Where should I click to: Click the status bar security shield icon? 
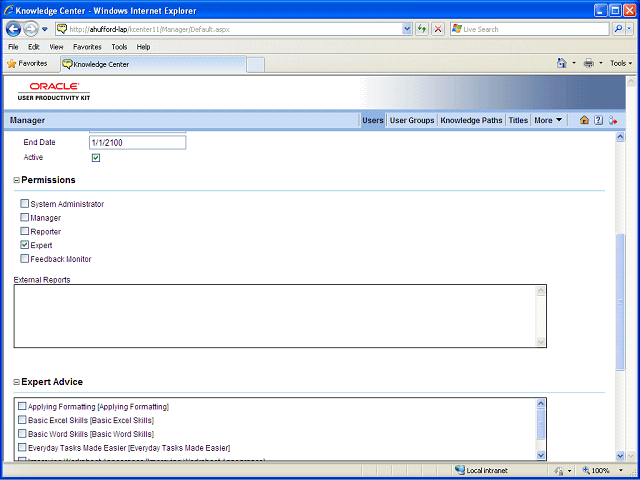tap(561, 471)
